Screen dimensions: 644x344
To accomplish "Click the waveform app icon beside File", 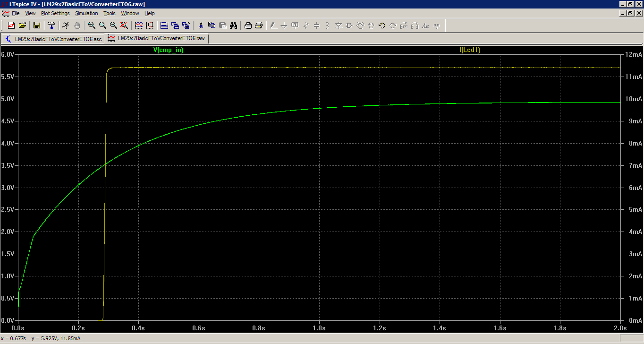I will pos(6,13).
